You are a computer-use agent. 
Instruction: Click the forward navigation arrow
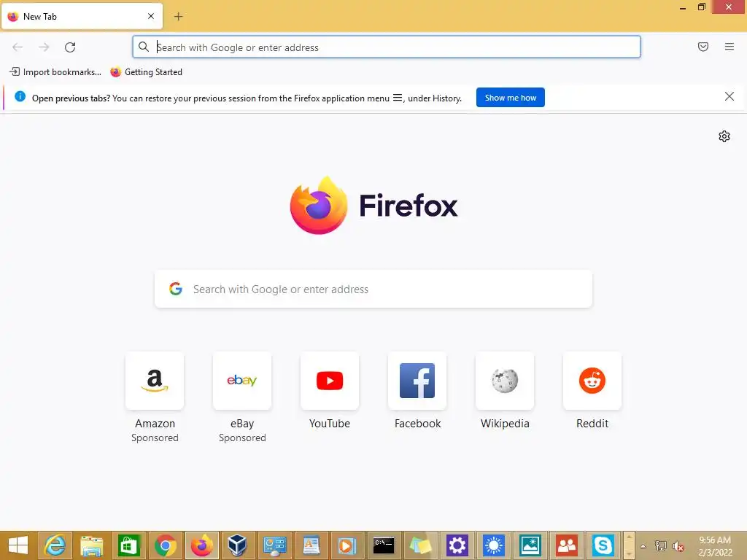pyautogui.click(x=44, y=47)
